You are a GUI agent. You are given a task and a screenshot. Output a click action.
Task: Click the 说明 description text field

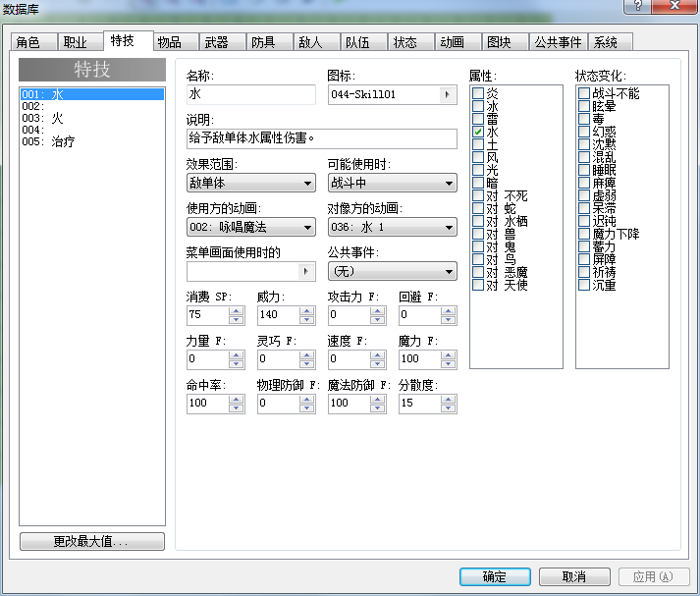[321, 138]
